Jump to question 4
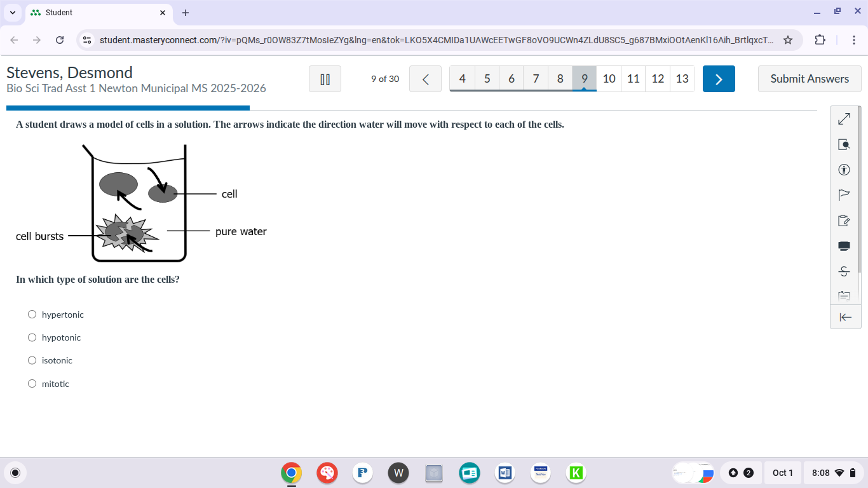The width and height of the screenshot is (868, 488). [463, 79]
